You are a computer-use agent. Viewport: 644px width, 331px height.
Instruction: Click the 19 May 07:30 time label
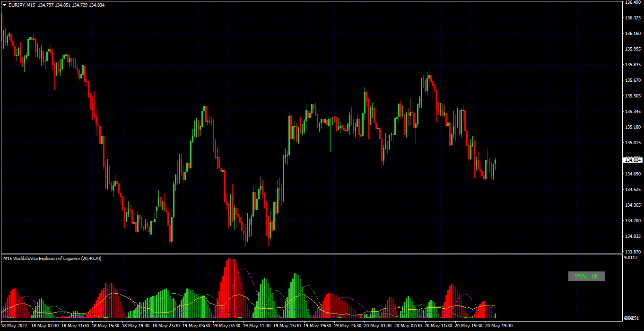point(226,326)
